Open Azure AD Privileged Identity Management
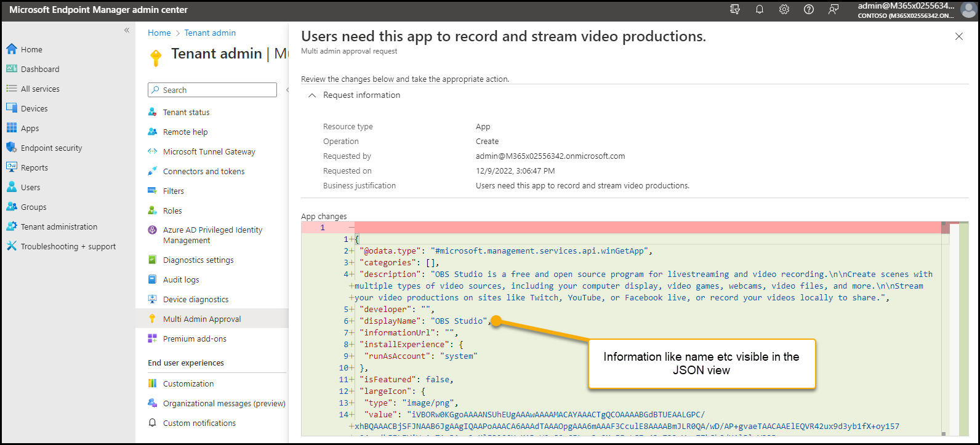The width and height of the screenshot is (980, 445). pyautogui.click(x=212, y=235)
